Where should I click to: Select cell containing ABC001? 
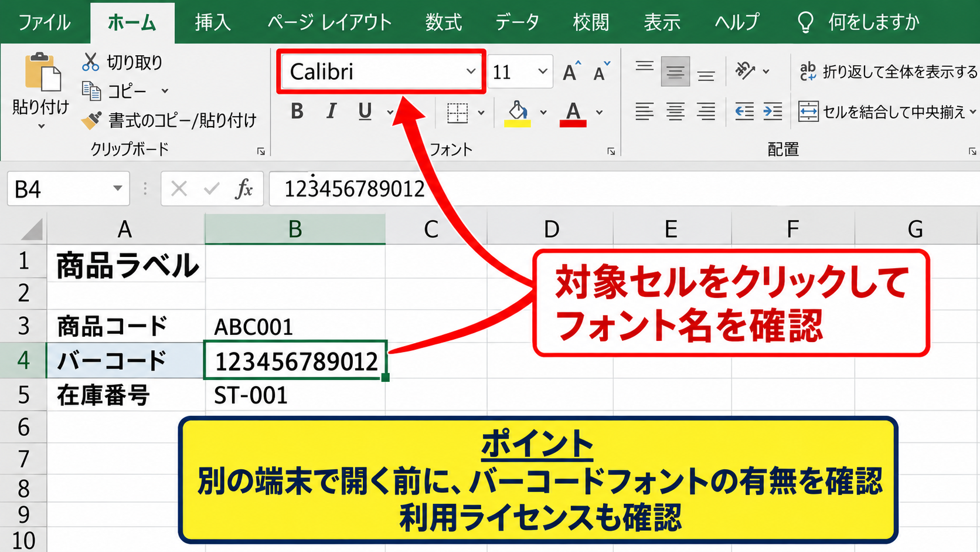[x=295, y=326]
